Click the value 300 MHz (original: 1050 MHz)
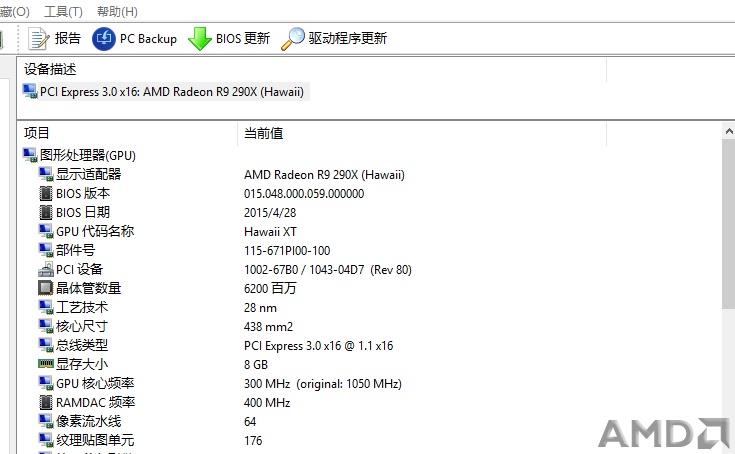Screen dimensions: 735x454 click(x=322, y=384)
